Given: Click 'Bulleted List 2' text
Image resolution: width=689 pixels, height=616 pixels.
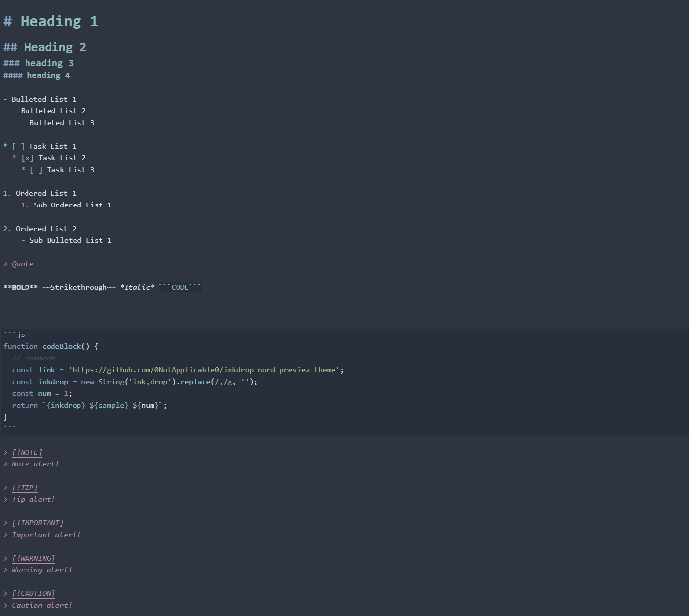Looking at the screenshot, I should [53, 111].
